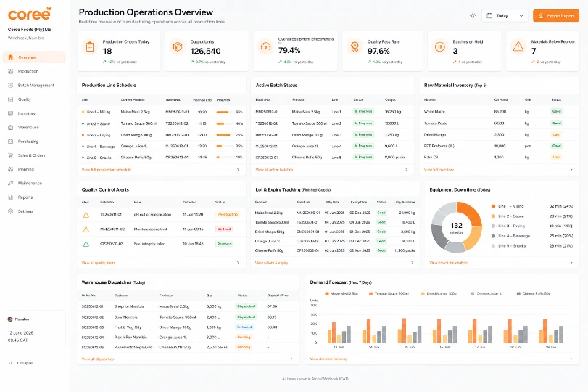Toggle Cheese Puffs 50g legend in Demand Forecast
This screenshot has width=588, height=392.
533,293
